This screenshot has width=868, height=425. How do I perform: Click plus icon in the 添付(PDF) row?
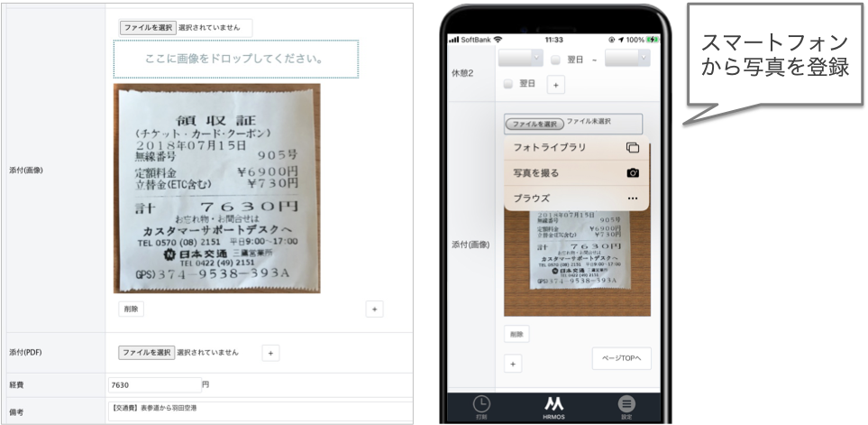pos(271,353)
